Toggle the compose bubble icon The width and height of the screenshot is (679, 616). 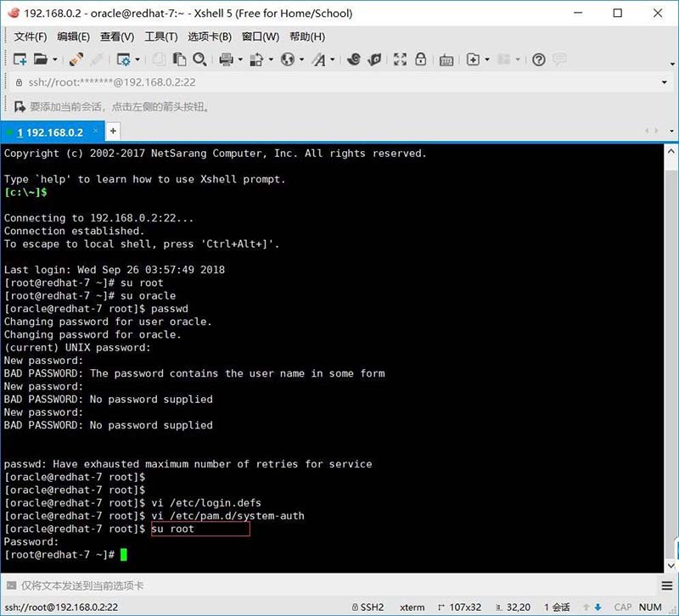[x=558, y=60]
